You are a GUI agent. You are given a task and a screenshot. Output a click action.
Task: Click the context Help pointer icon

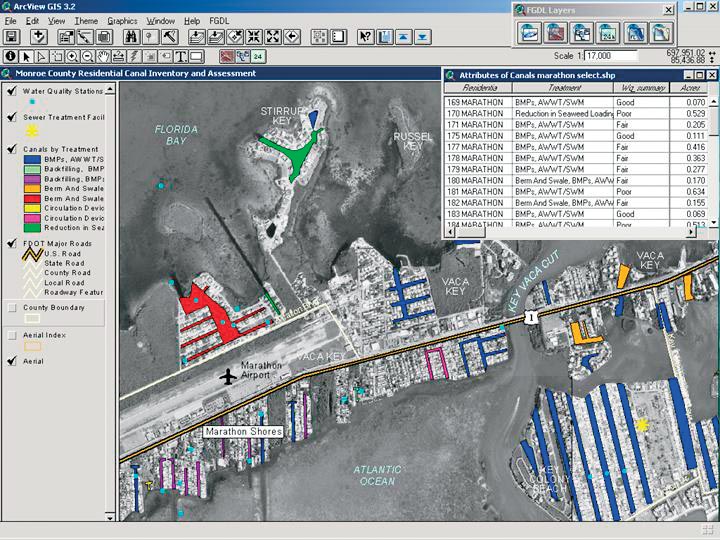coord(366,37)
